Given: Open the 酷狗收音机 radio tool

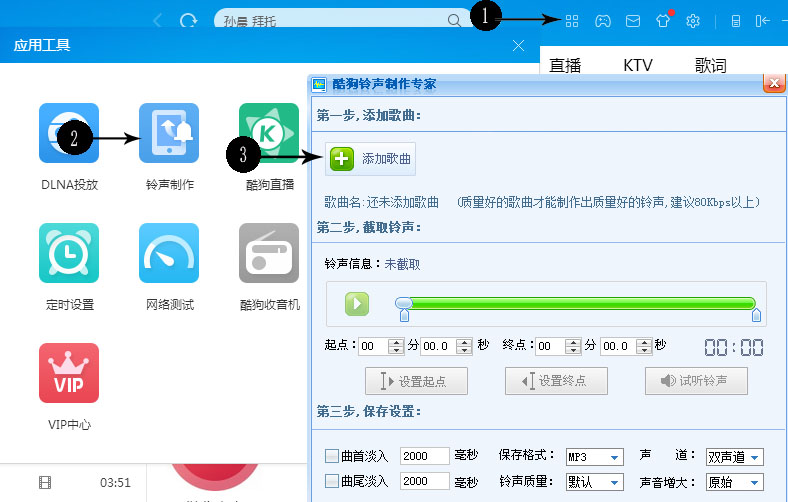Looking at the screenshot, I should point(269,253).
